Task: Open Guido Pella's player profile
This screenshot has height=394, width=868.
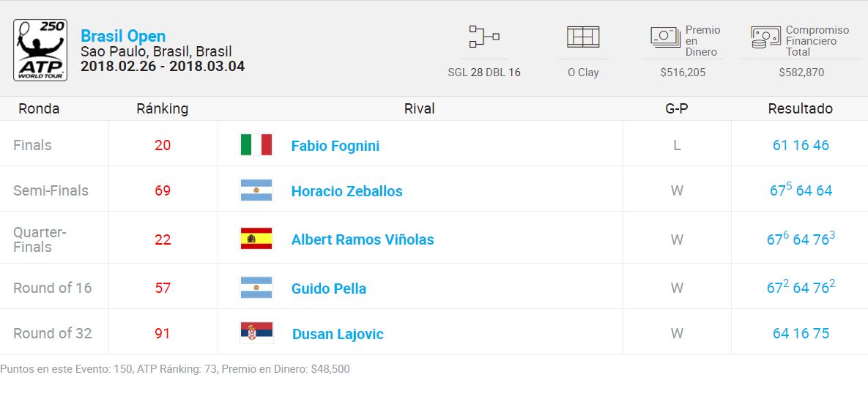Action: (x=329, y=289)
